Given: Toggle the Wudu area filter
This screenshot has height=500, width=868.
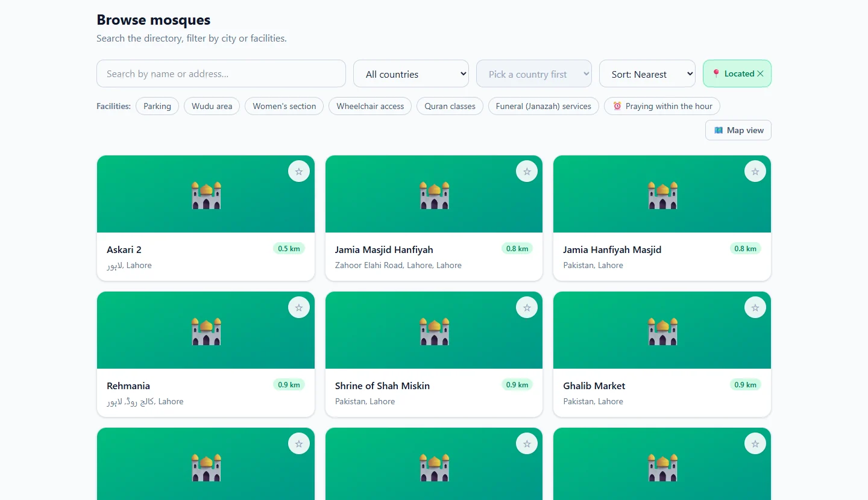Looking at the screenshot, I should (x=212, y=106).
